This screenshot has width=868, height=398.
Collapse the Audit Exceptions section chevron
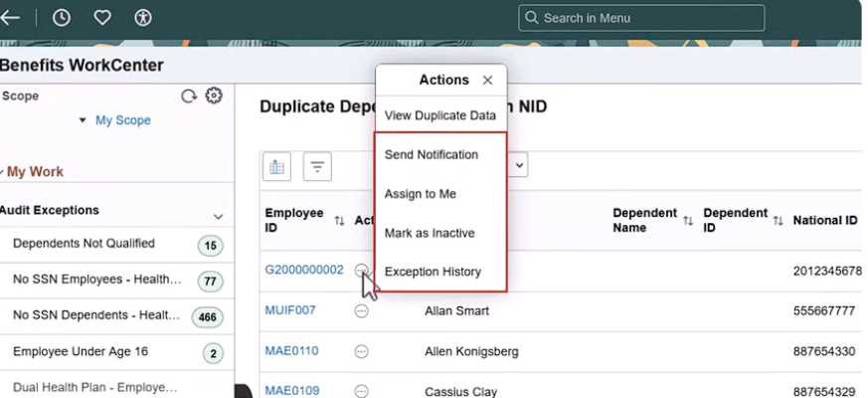pyautogui.click(x=218, y=217)
